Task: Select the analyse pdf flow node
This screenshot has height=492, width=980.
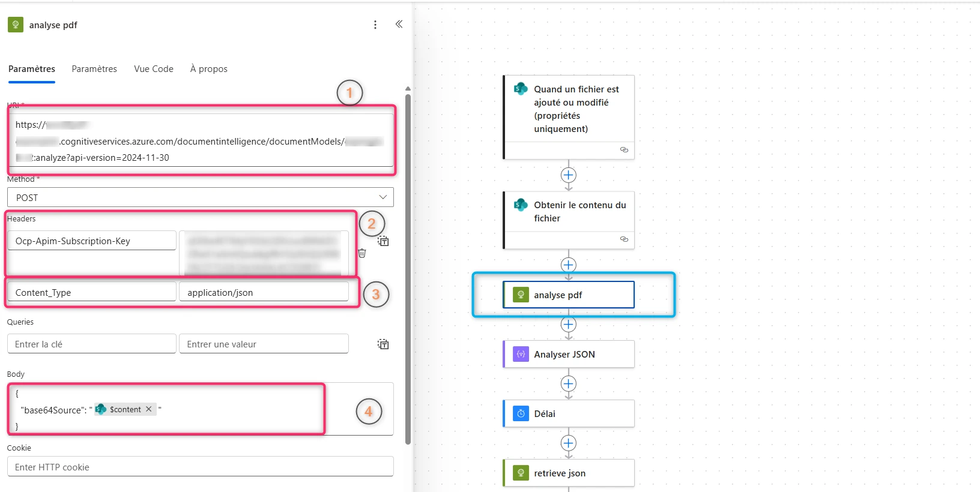Action: (x=569, y=295)
